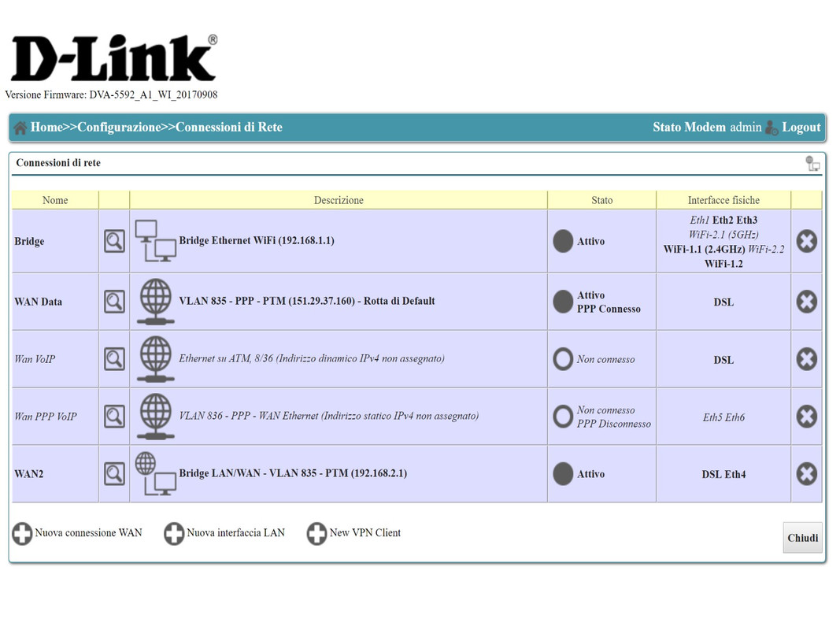
Task: Click the Bridge Ethernet WiFi network icon
Action: pos(155,241)
